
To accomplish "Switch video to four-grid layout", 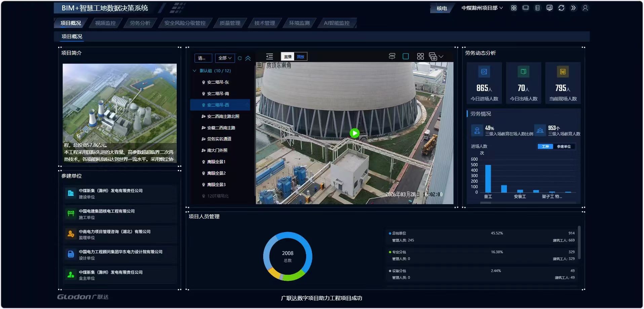I will coord(420,56).
